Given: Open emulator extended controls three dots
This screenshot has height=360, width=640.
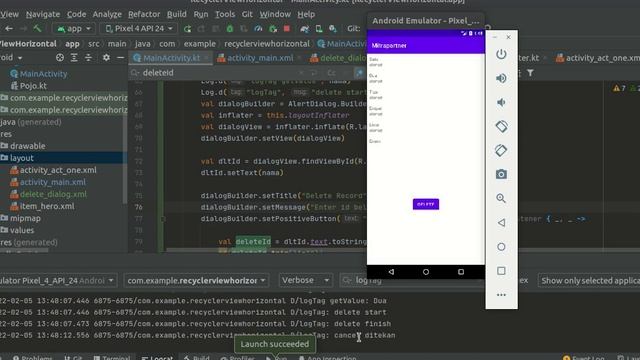Looking at the screenshot, I should 501,295.
